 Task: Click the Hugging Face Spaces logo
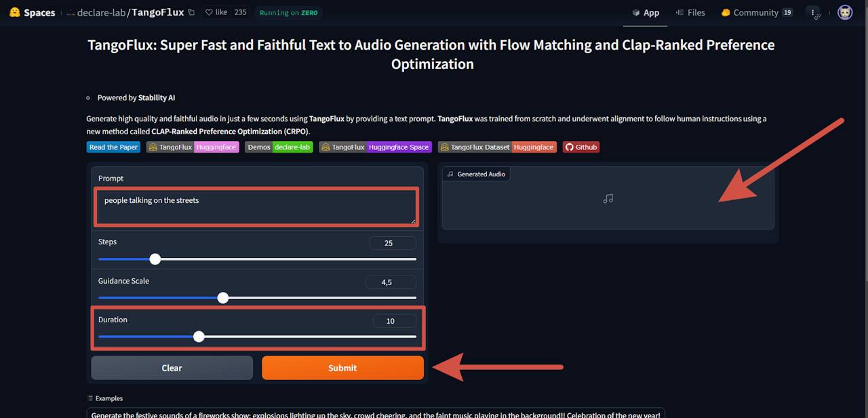pos(15,12)
